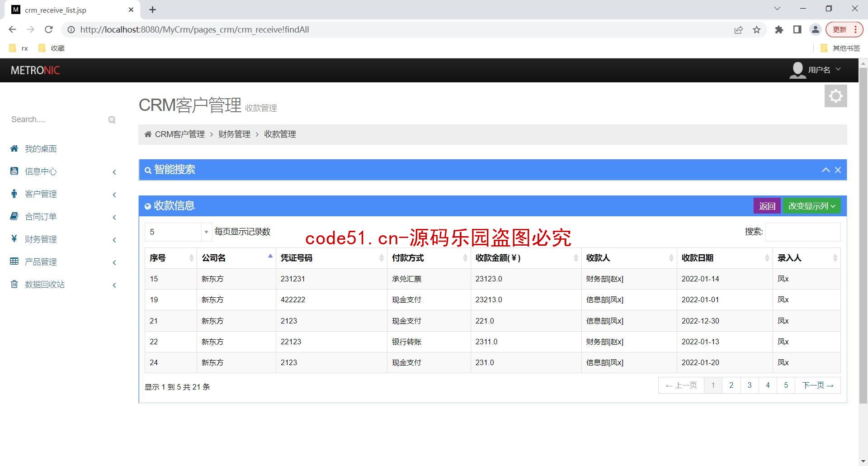This screenshot has height=466, width=868.
Task: Bookmark this page with the star icon
Action: pos(756,30)
